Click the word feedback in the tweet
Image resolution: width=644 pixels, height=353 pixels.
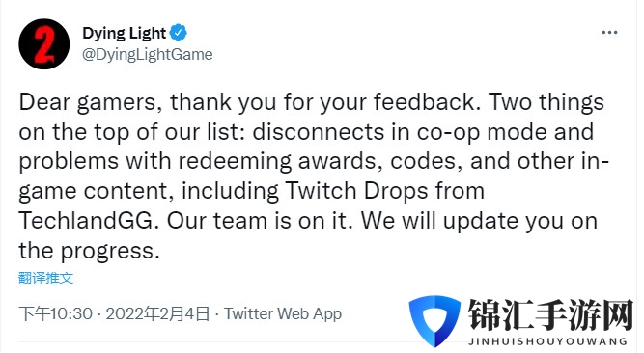427,102
